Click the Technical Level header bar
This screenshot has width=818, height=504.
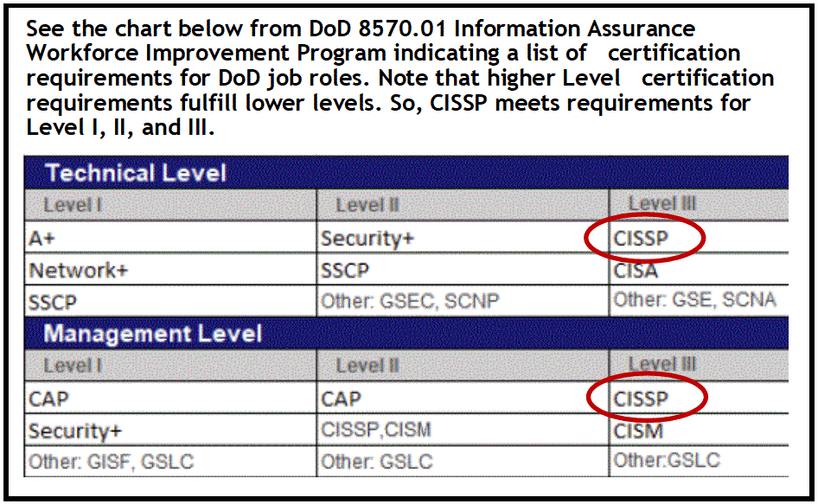click(x=406, y=173)
